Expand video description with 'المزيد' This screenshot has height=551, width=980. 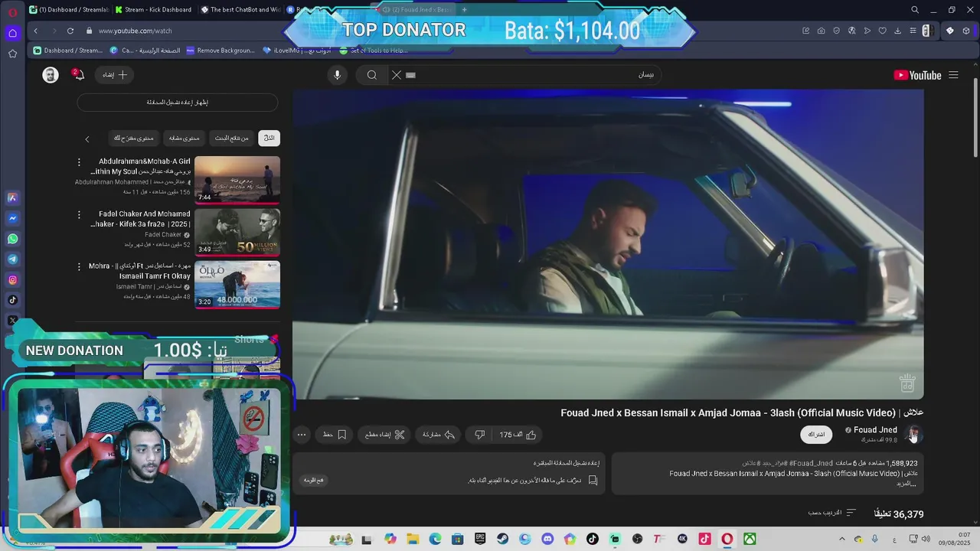click(907, 483)
